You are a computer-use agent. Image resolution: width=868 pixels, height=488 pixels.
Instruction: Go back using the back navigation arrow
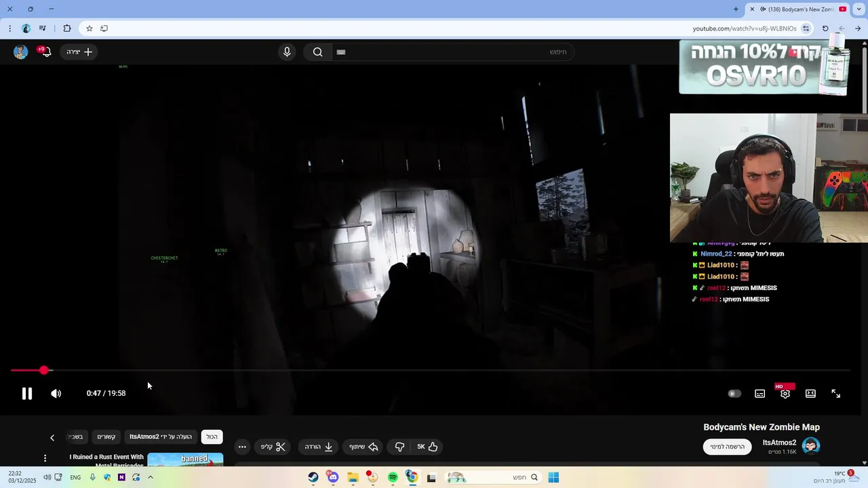coord(858,28)
